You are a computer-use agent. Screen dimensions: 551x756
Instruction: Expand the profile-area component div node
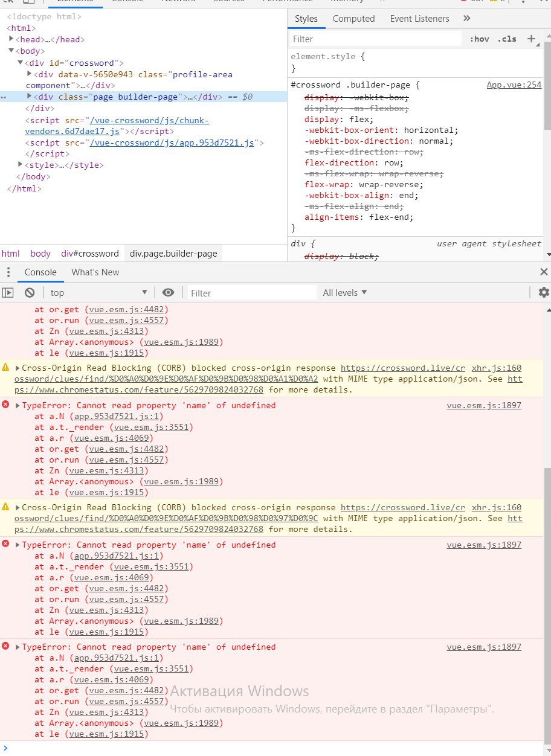(x=30, y=74)
